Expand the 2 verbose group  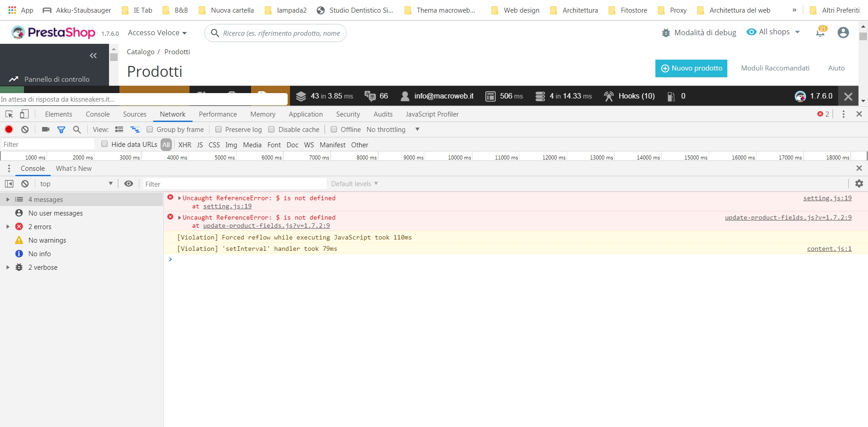click(8, 267)
